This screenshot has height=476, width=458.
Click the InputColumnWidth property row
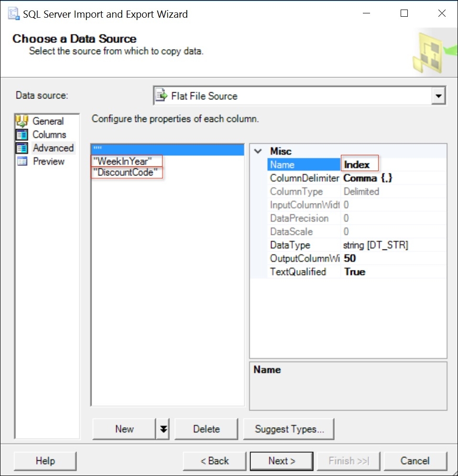coord(357,205)
